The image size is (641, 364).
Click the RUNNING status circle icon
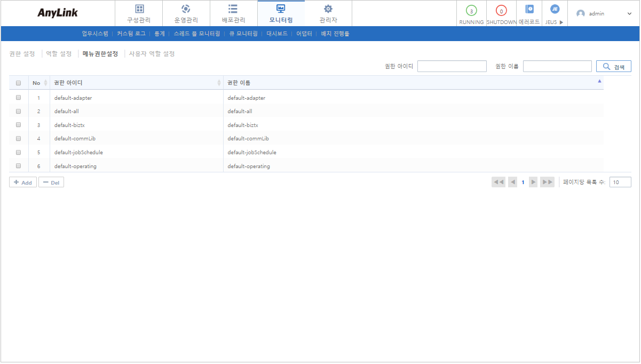click(x=471, y=11)
